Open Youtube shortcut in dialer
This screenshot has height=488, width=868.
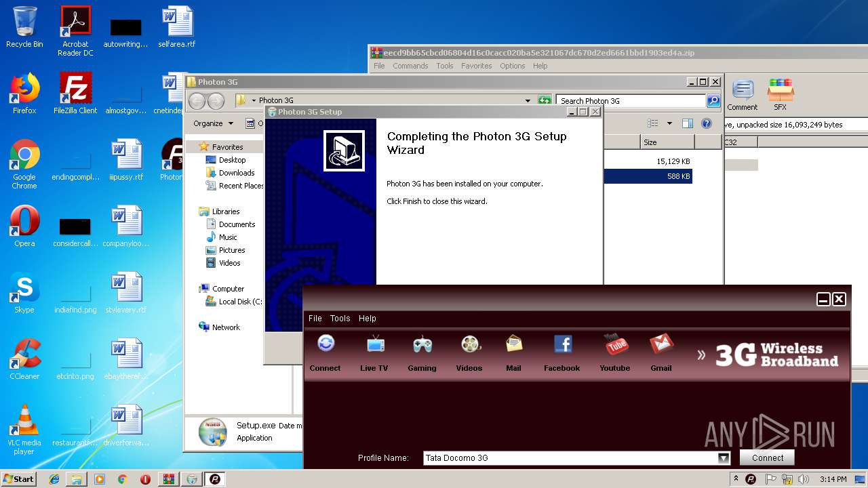pos(616,344)
